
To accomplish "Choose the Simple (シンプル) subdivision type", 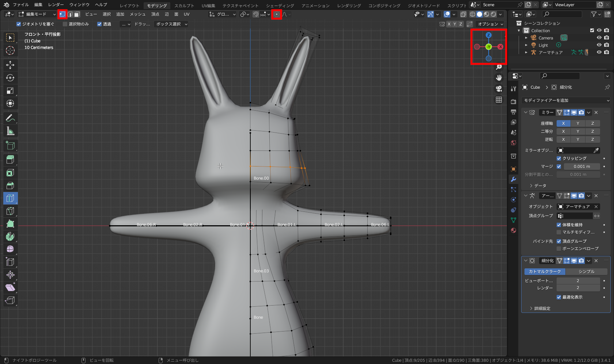I will 586,272.
